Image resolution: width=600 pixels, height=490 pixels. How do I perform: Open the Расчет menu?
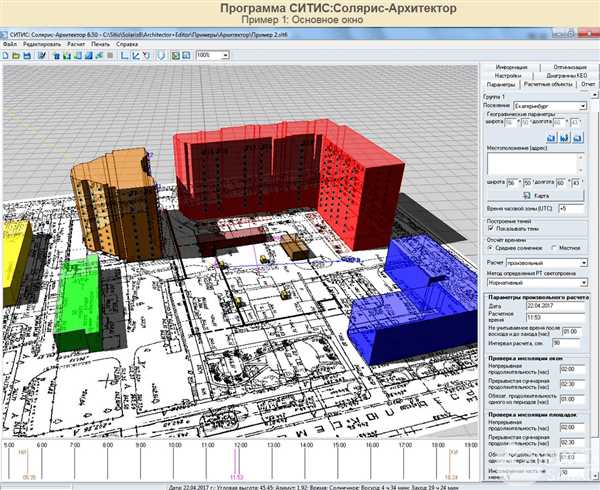coord(76,44)
